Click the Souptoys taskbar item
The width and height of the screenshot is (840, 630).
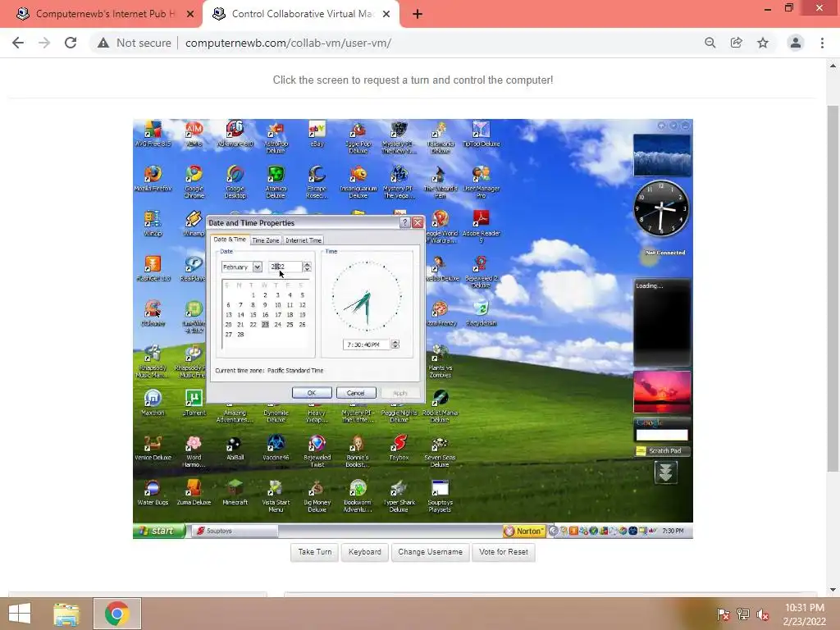(235, 531)
